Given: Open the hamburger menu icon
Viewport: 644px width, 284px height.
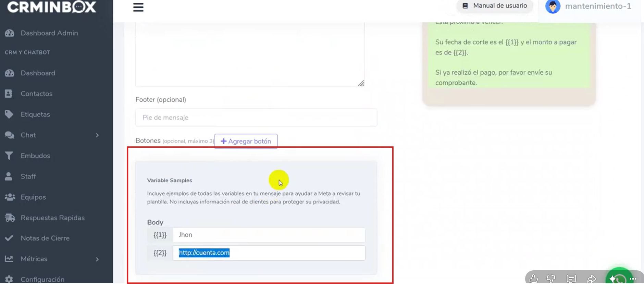Looking at the screenshot, I should click(138, 7).
